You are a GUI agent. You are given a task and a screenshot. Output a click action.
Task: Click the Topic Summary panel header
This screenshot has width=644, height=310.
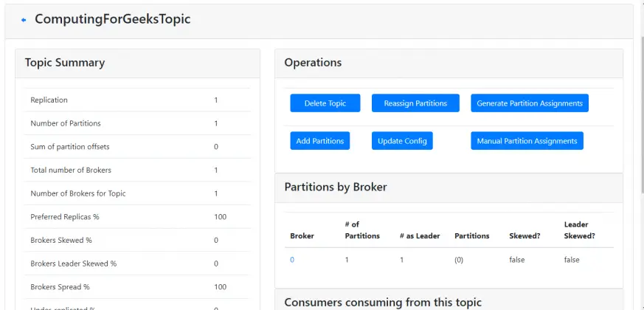(65, 63)
